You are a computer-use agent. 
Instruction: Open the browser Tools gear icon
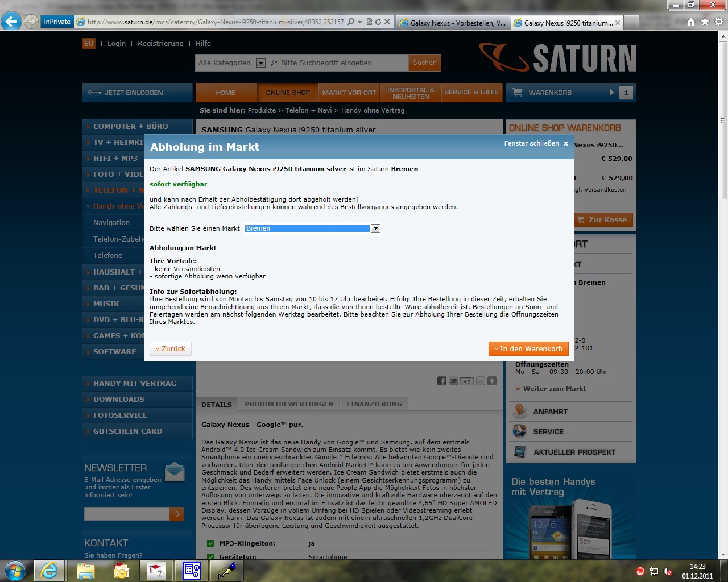(719, 22)
